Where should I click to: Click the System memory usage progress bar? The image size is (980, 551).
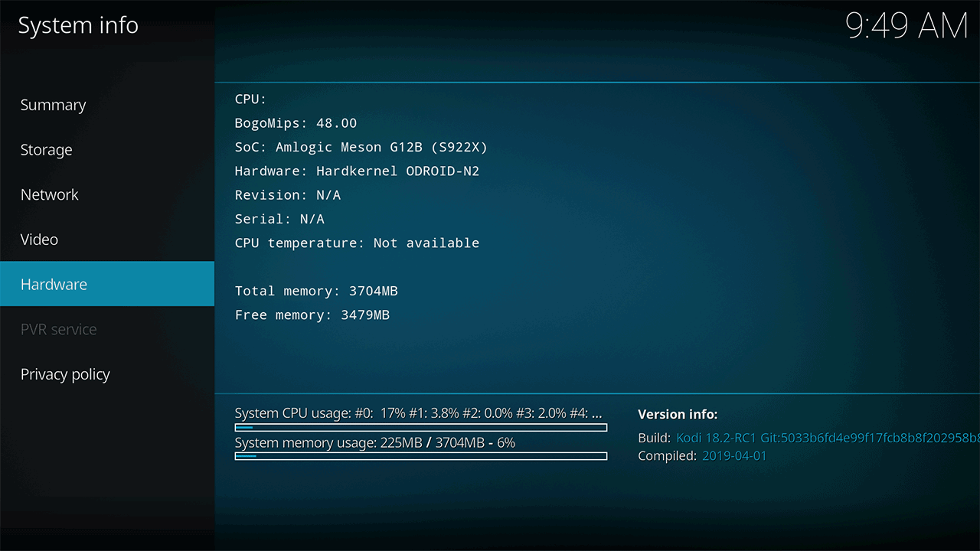coord(420,456)
